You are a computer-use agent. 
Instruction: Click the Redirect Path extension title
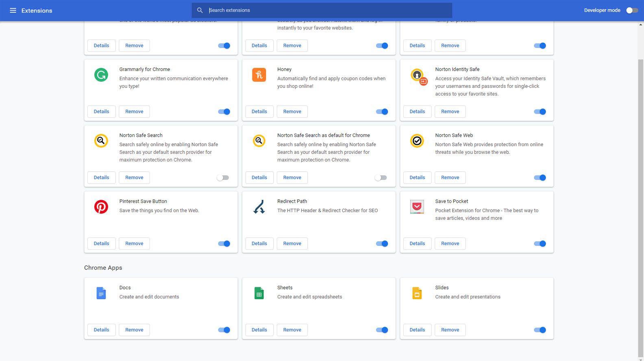point(292,201)
